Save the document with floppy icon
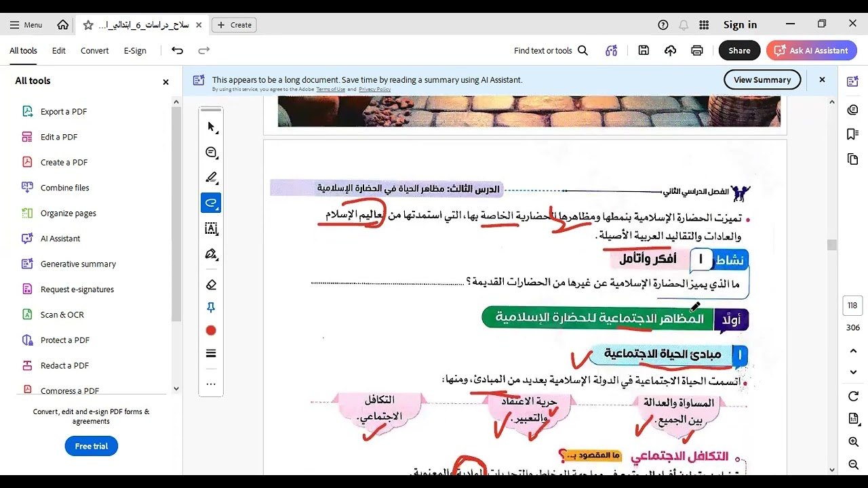Viewport: 868px width, 488px height. click(644, 51)
